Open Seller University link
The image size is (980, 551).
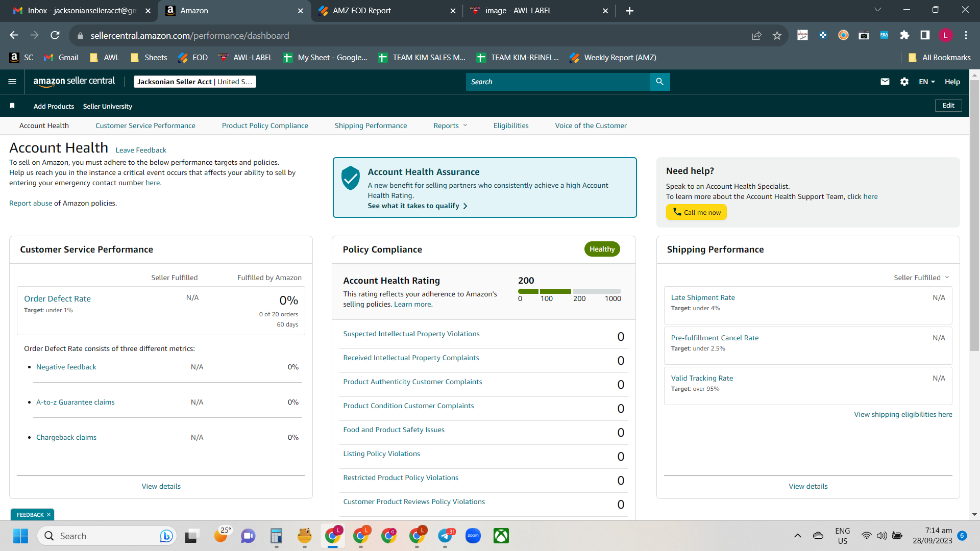pyautogui.click(x=108, y=106)
